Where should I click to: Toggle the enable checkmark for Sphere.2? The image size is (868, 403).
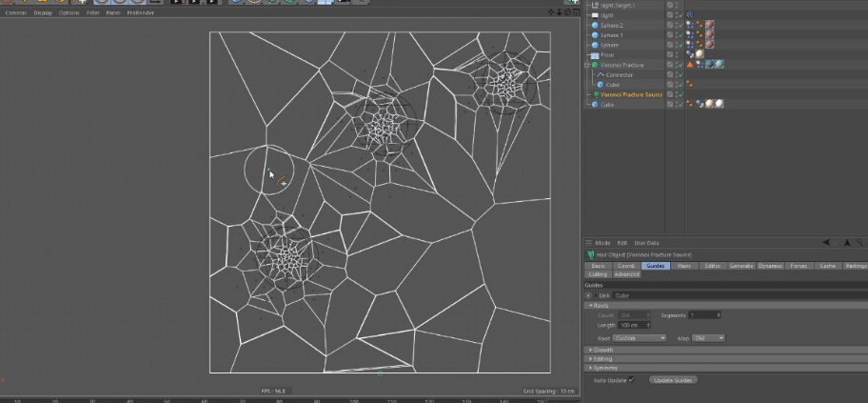[681, 26]
